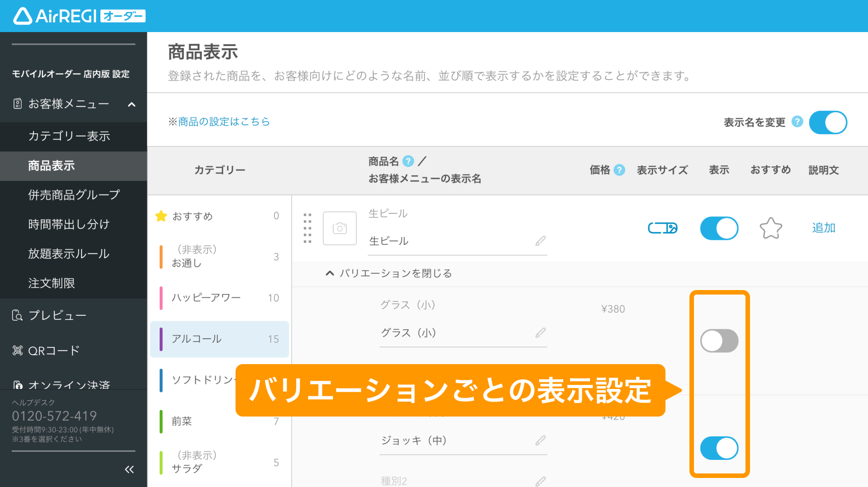Screen dimensions: 868x487
Task: Click ¥380 price text
Action: (613, 309)
